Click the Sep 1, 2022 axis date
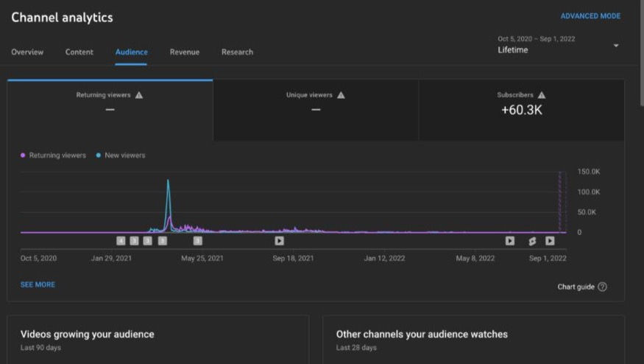 pos(548,259)
